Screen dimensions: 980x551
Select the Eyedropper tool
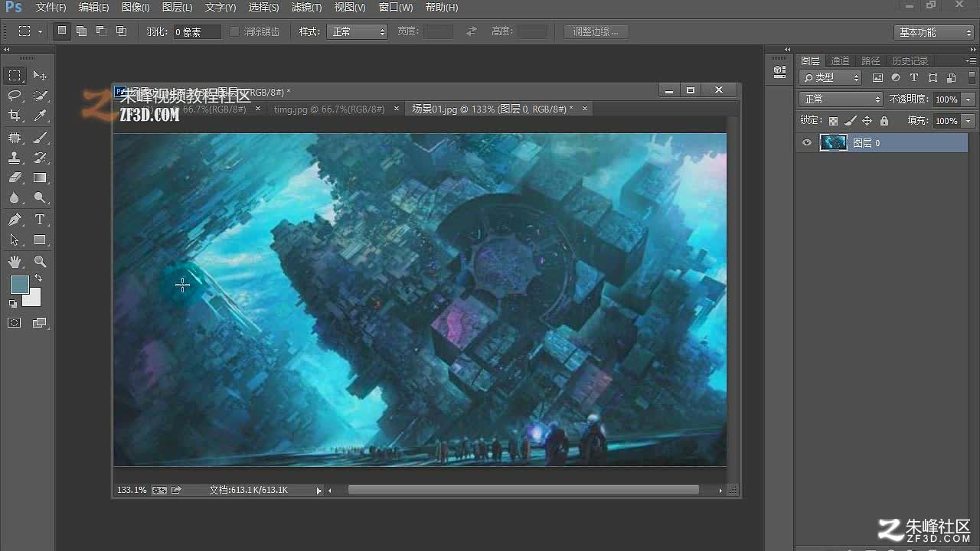[x=40, y=116]
